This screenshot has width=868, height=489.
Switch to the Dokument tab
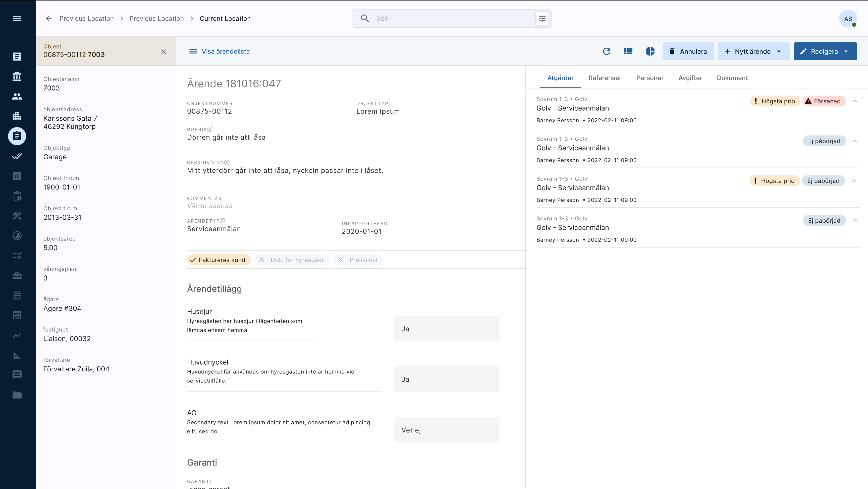point(732,78)
